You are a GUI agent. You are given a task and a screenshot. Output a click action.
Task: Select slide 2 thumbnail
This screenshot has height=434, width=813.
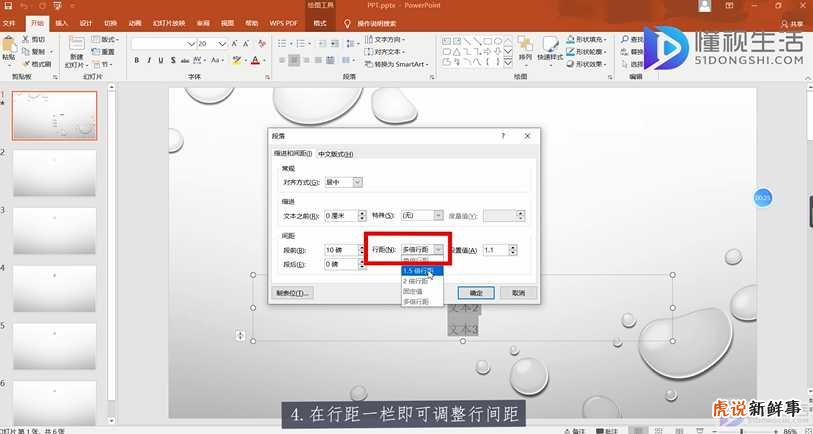(x=54, y=173)
